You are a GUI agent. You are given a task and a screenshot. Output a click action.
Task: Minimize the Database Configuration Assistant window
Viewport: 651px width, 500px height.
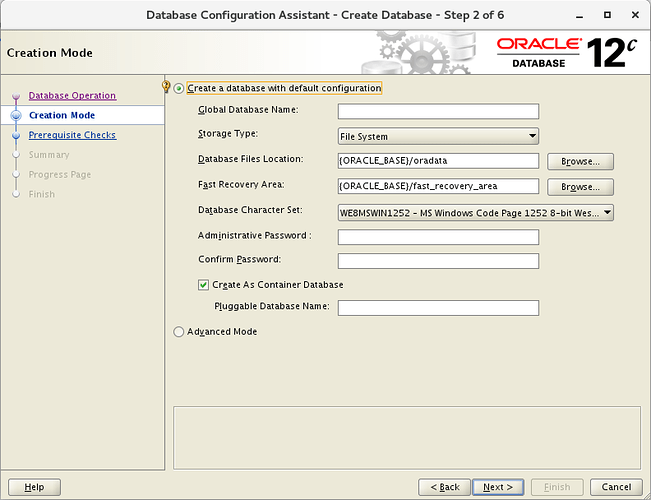tap(580, 16)
